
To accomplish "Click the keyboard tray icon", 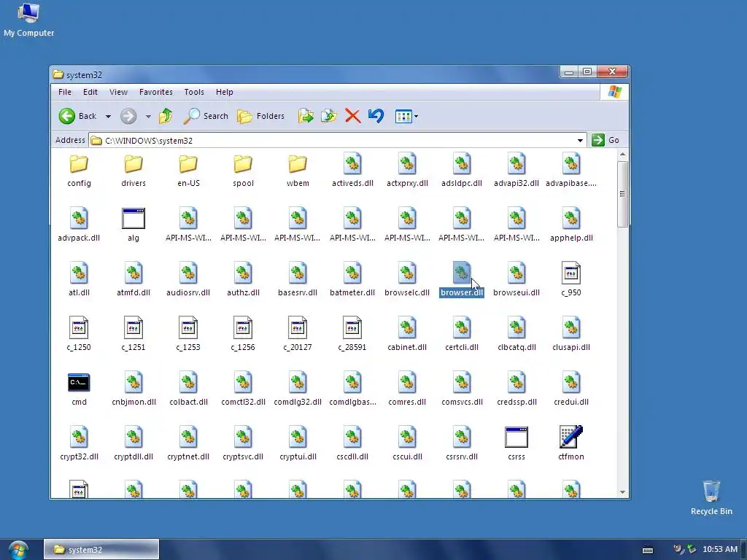I will click(x=648, y=550).
